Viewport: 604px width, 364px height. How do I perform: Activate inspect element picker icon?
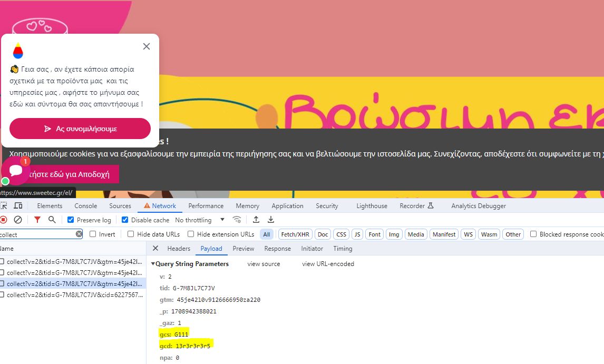(4, 205)
